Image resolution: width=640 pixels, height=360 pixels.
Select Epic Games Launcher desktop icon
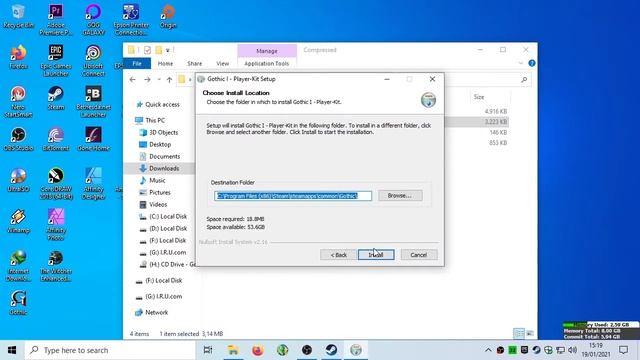(56, 60)
